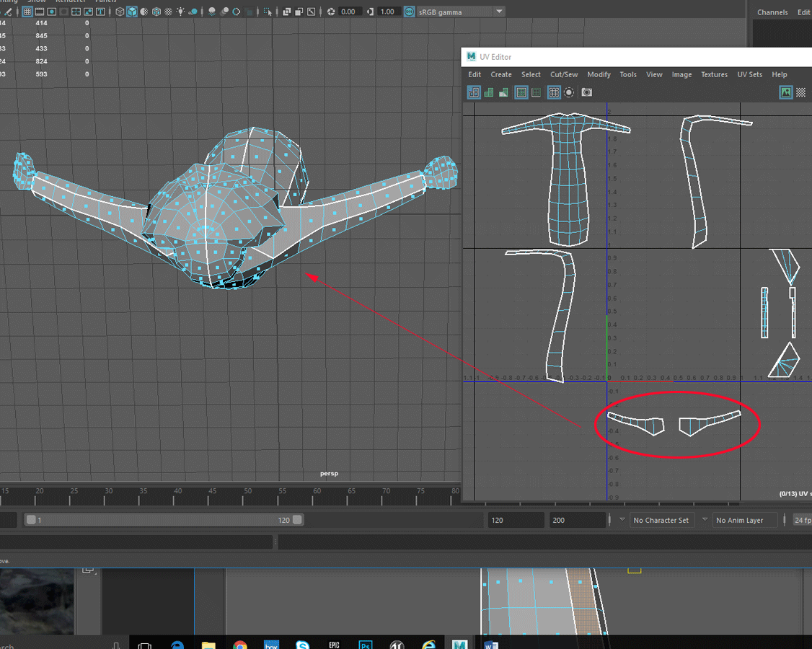Click the motion blur icon

(x=224, y=12)
